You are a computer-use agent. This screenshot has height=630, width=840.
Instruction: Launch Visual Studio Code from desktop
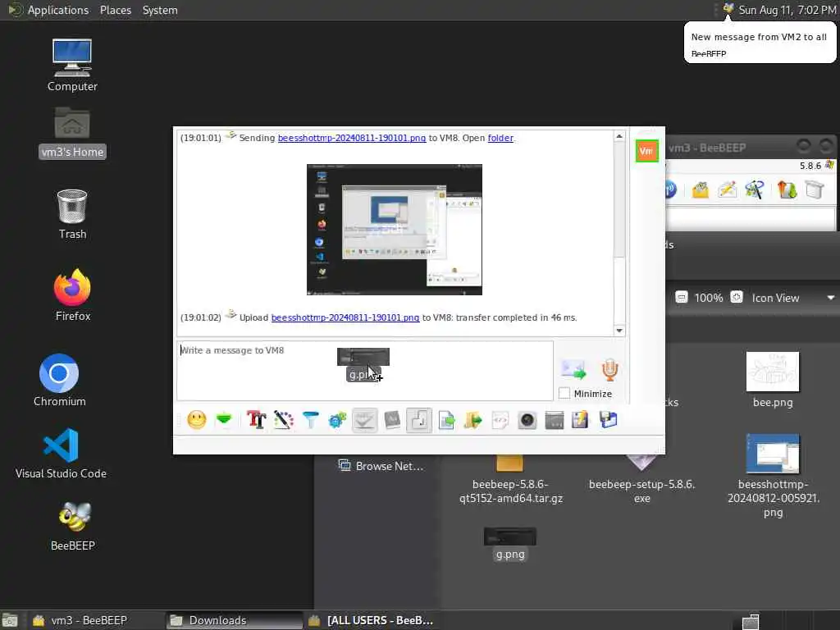61,453
